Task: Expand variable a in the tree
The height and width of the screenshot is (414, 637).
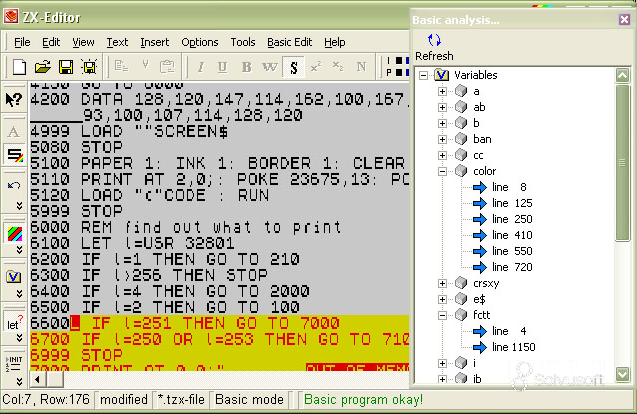Action: tap(442, 91)
